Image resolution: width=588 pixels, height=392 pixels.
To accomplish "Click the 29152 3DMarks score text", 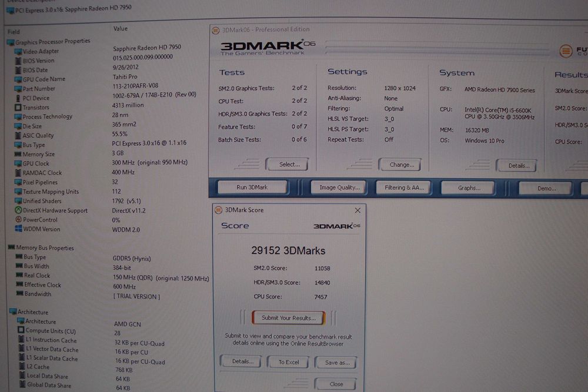I will coord(288,251).
